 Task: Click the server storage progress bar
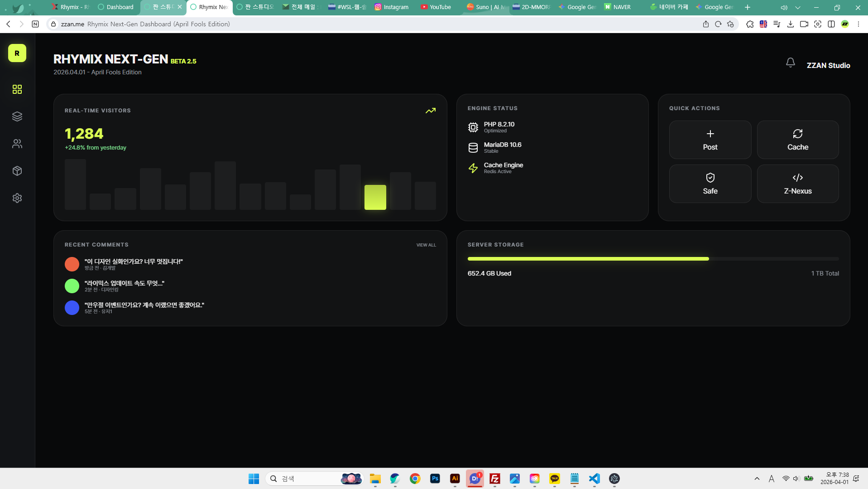click(652, 259)
